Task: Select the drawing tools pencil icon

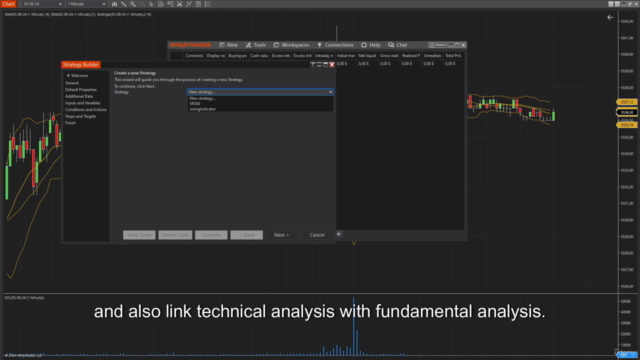Action: point(124,4)
